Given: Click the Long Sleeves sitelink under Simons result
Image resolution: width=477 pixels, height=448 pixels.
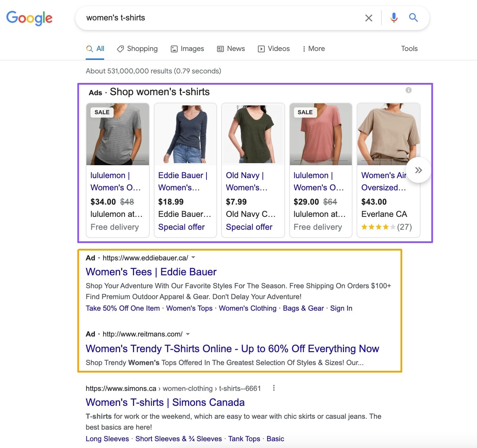Looking at the screenshot, I should [x=107, y=438].
